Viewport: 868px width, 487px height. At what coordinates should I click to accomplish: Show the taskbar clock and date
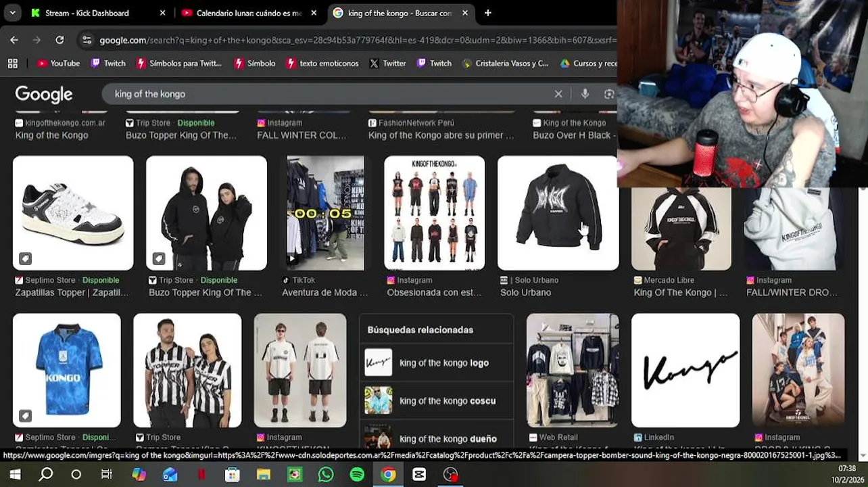[x=846, y=474]
